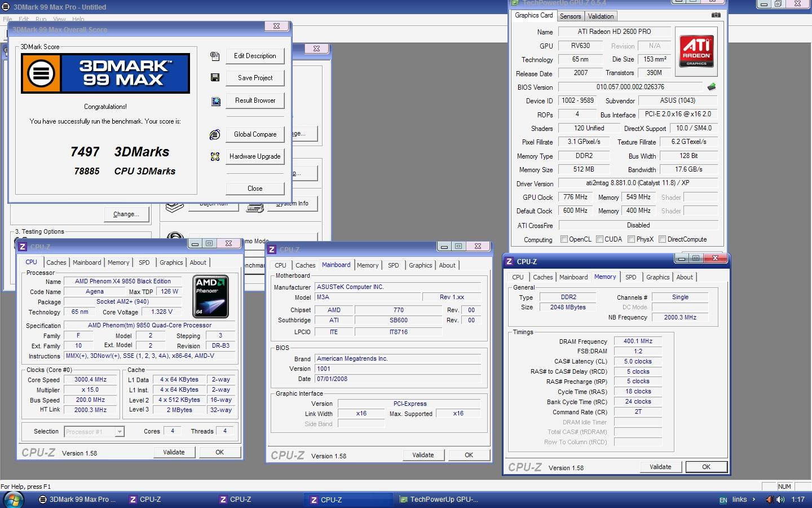Screen dimensions: 812x508
Task: Click Southbridge SB600 field
Action: [399, 320]
